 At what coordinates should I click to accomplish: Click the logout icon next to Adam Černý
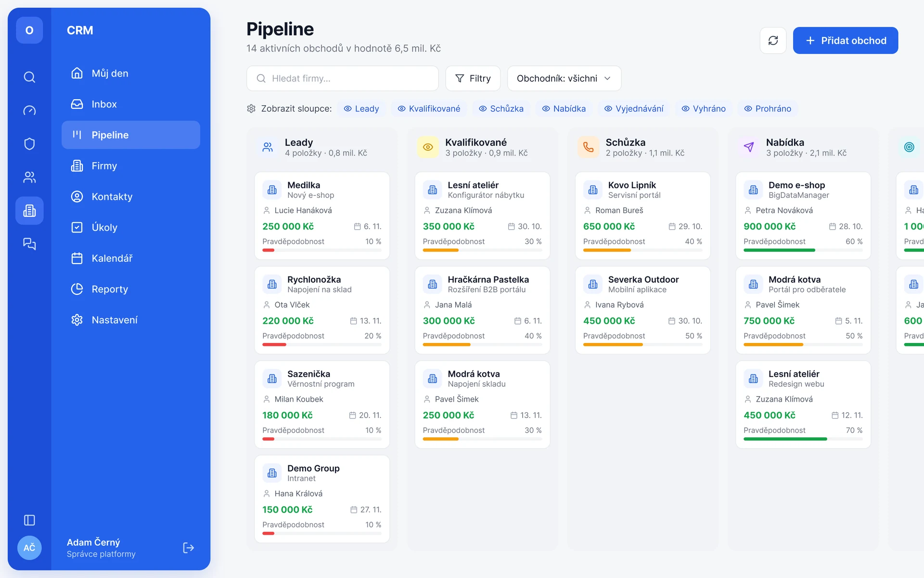pos(189,548)
